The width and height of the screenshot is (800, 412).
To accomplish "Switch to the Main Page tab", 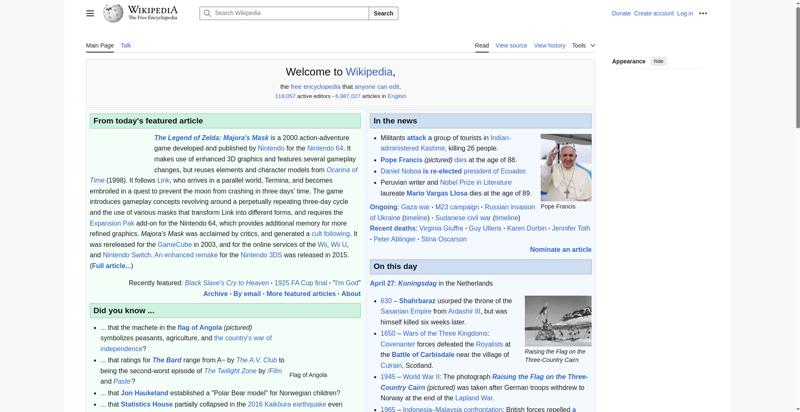I will 99,45.
